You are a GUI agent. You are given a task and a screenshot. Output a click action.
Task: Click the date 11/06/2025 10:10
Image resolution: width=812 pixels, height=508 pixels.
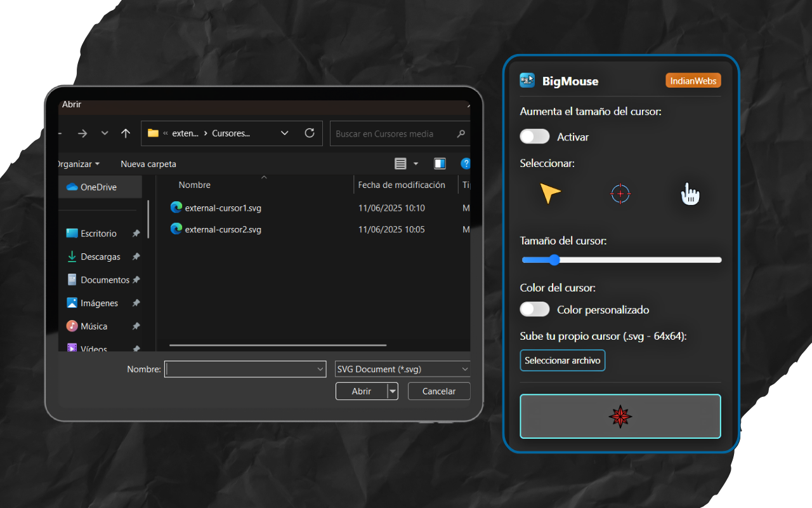391,208
